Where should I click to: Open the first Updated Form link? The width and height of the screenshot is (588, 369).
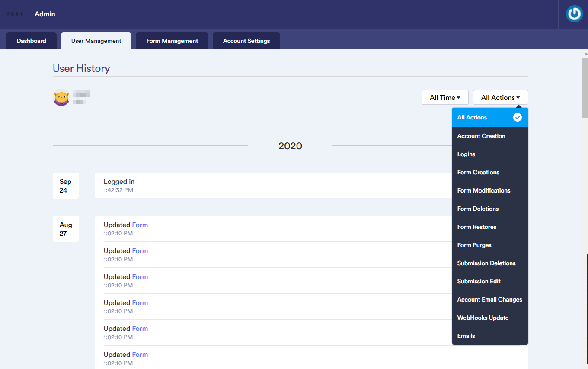[140, 225]
